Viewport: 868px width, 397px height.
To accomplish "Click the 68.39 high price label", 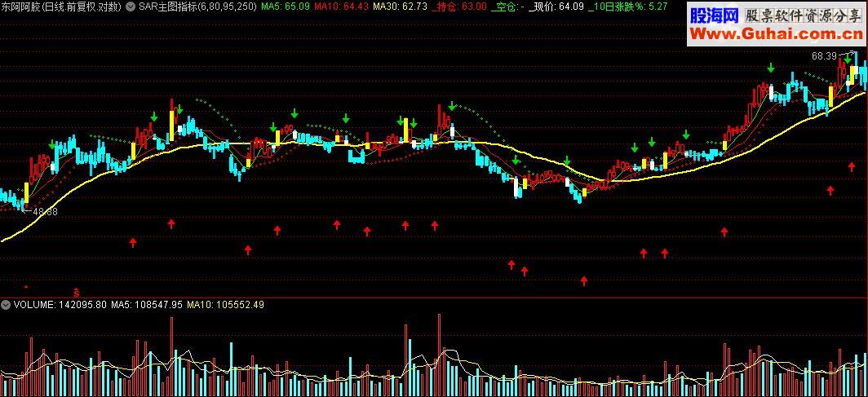I will [x=824, y=56].
